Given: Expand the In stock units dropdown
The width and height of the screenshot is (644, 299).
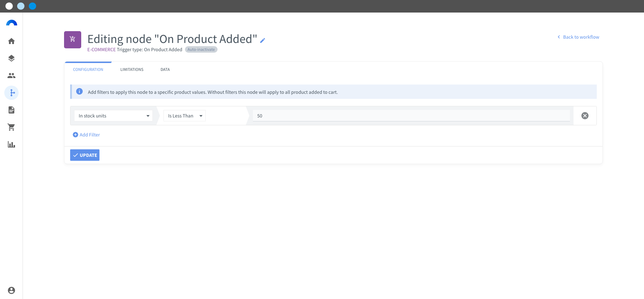Looking at the screenshot, I should click(113, 116).
